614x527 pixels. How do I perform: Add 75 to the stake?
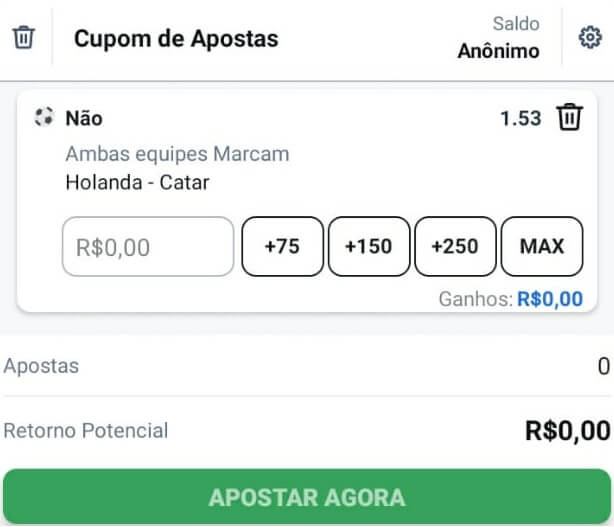(x=283, y=247)
